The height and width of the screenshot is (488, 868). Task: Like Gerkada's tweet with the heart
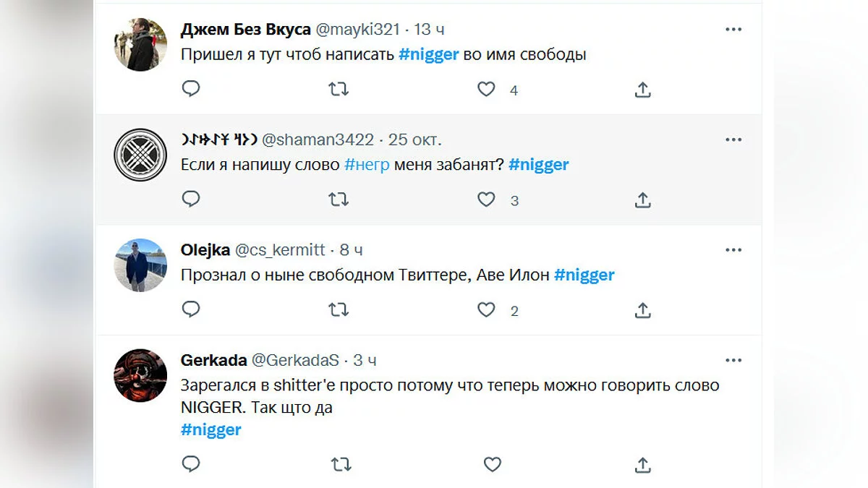point(493,464)
